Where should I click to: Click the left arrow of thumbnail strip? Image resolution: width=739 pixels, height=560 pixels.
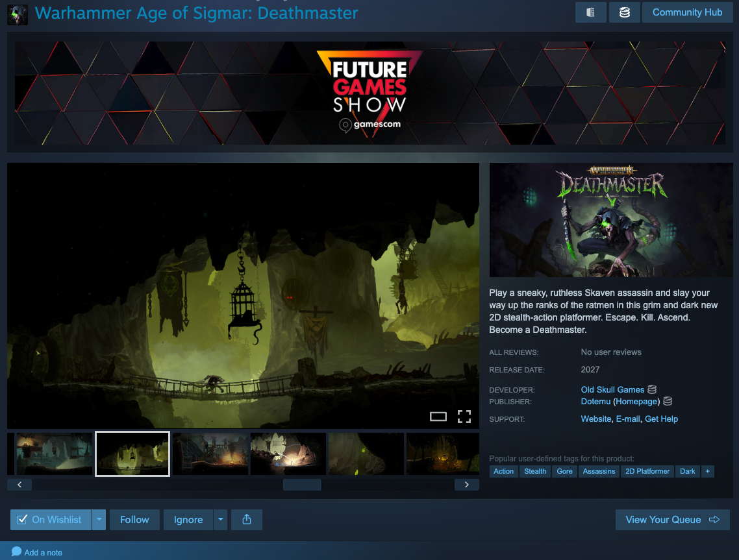click(x=19, y=485)
